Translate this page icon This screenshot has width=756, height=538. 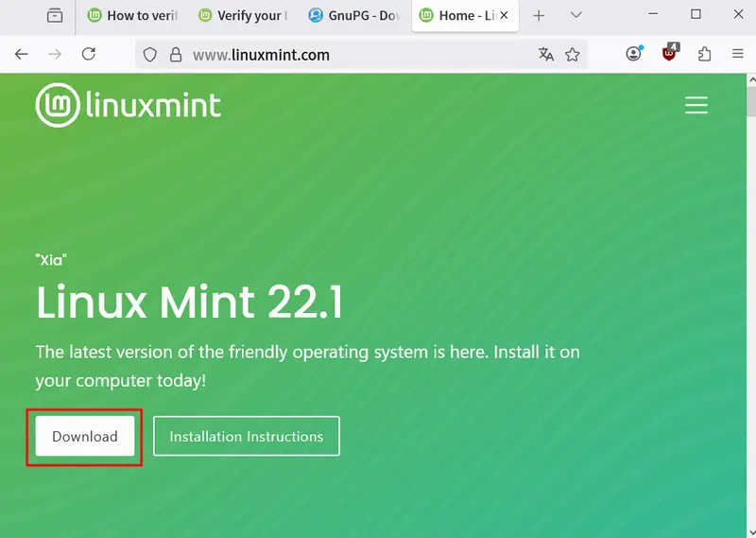pos(546,54)
